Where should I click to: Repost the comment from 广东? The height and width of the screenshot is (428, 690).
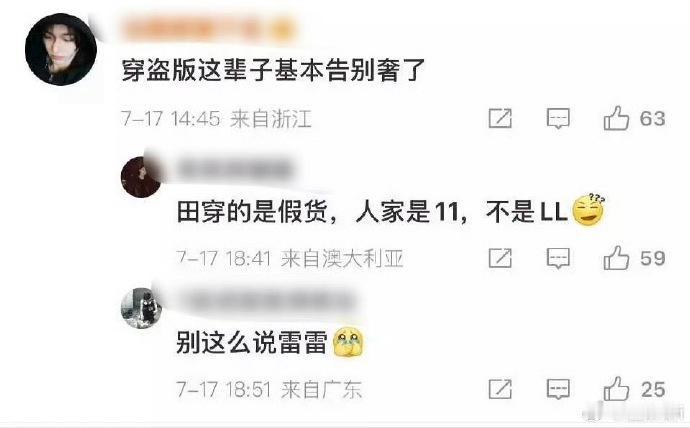(500, 389)
